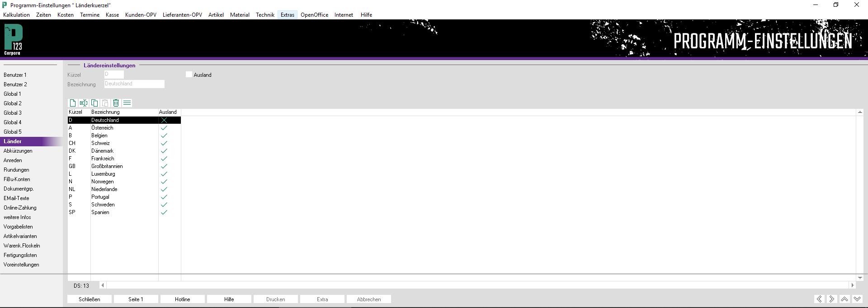Click the Bezeichnung input field
Viewport: 868px width, 308px height.
pyautogui.click(x=134, y=84)
